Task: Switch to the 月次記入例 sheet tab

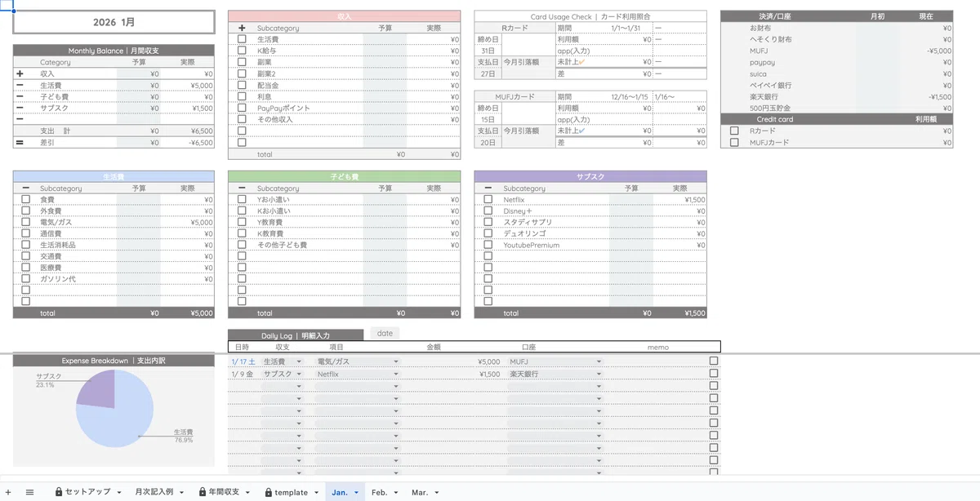Action: coord(154,492)
